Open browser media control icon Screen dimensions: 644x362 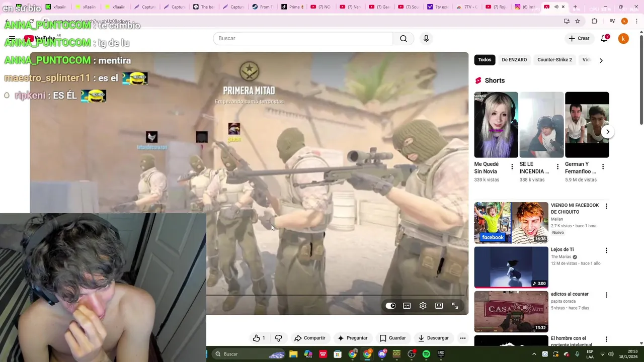[612, 21]
